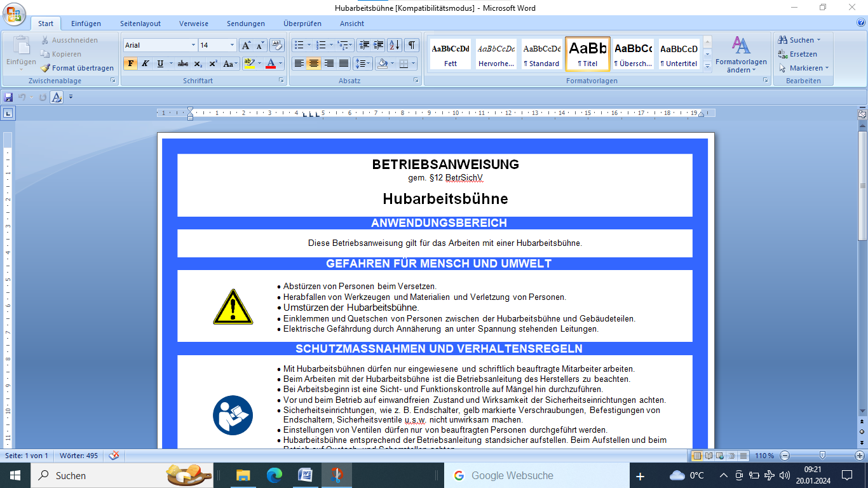868x488 pixels.
Task: Increase font size with grow font icon
Action: point(246,45)
